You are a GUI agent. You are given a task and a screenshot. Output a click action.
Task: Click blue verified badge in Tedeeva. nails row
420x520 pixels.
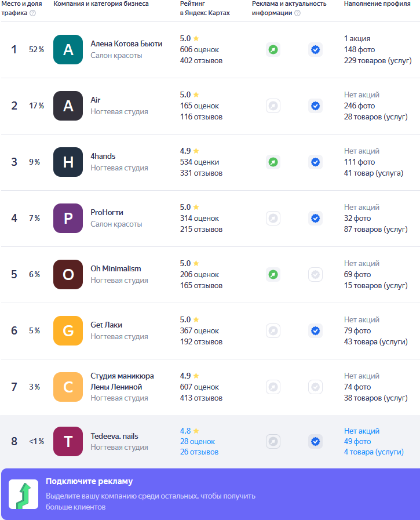315,442
